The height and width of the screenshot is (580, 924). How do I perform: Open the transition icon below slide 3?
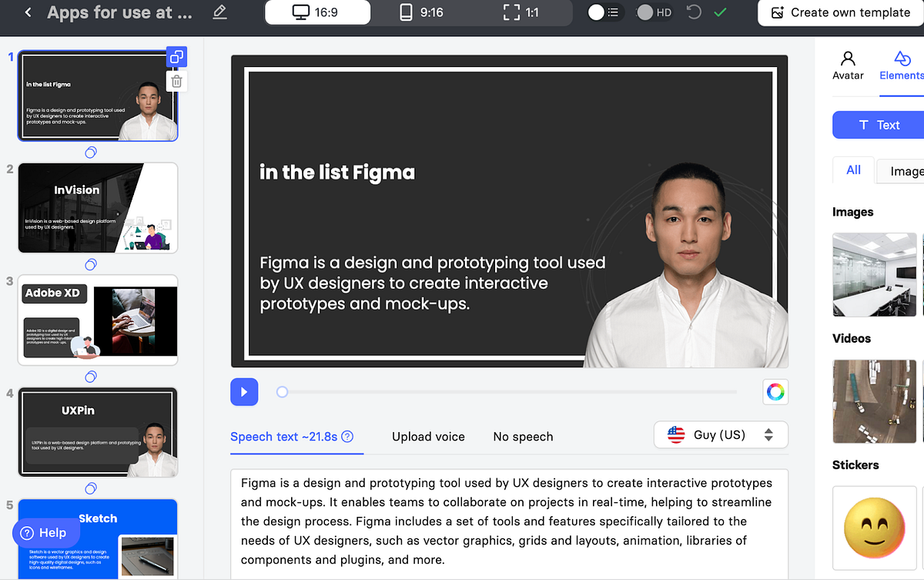tap(91, 377)
